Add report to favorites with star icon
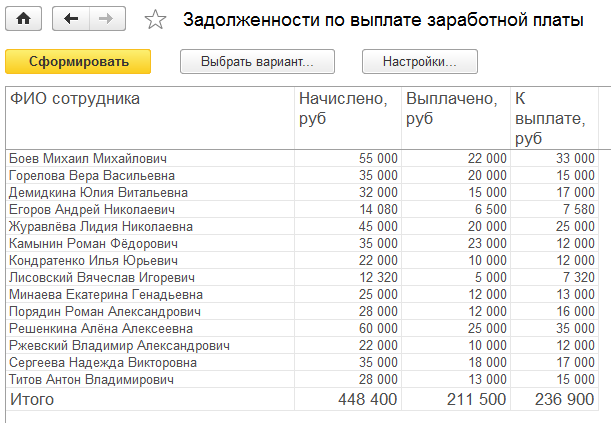The width and height of the screenshot is (611, 423). coord(155,19)
